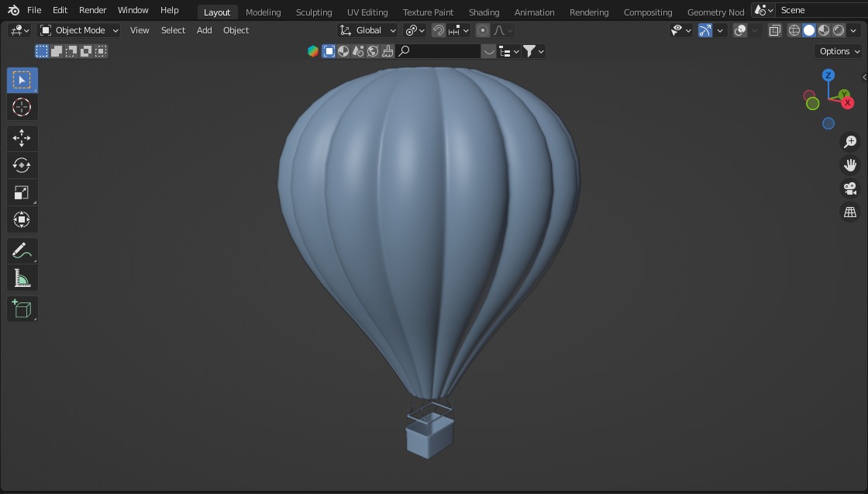Choose the Add Cube tool
The image size is (868, 494).
point(22,309)
